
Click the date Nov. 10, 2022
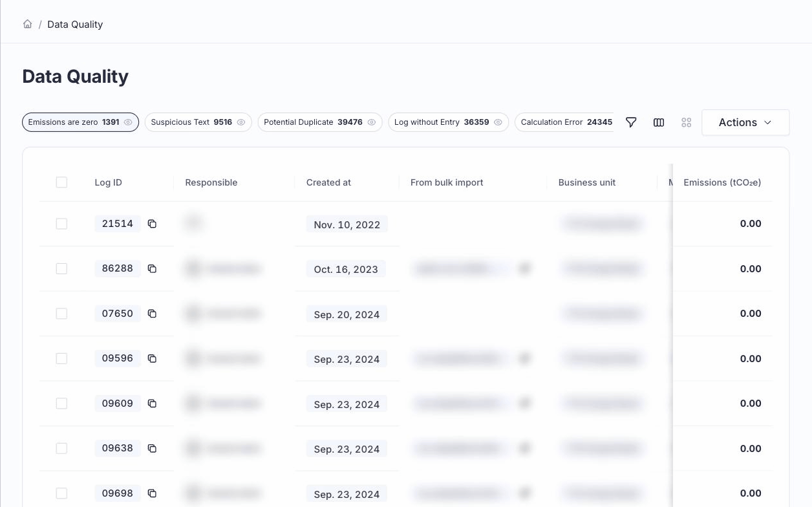[x=347, y=224]
